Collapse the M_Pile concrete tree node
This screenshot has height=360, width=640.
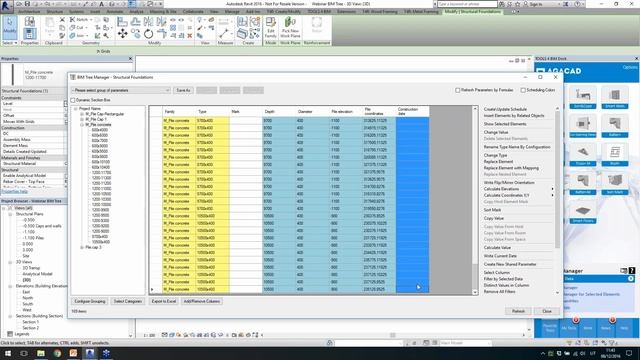82,124
